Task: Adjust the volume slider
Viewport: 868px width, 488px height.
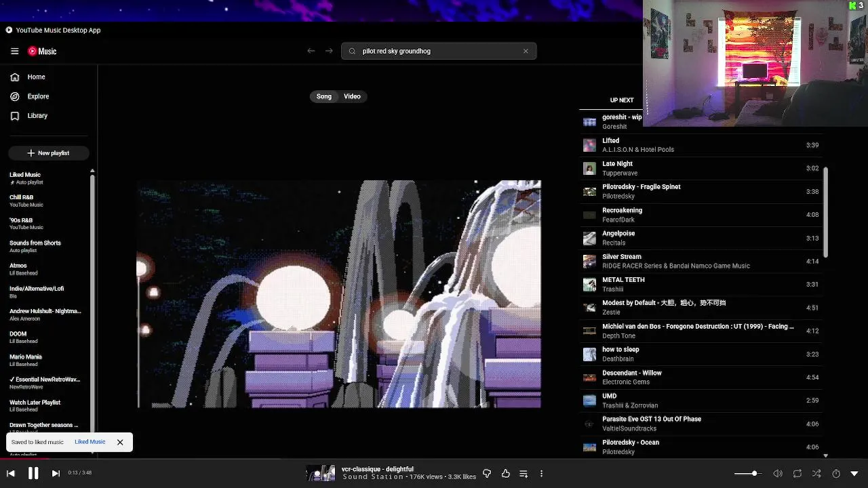Action: point(748,474)
